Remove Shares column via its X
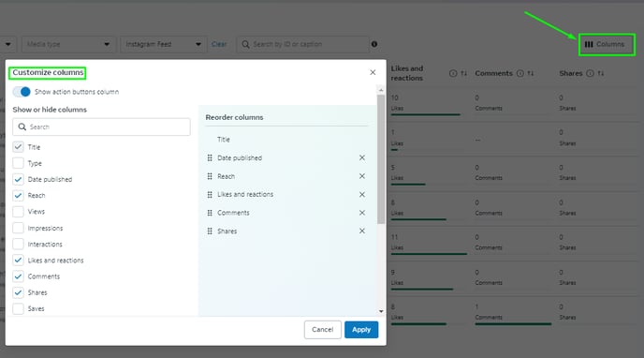The width and height of the screenshot is (644, 358). [362, 231]
